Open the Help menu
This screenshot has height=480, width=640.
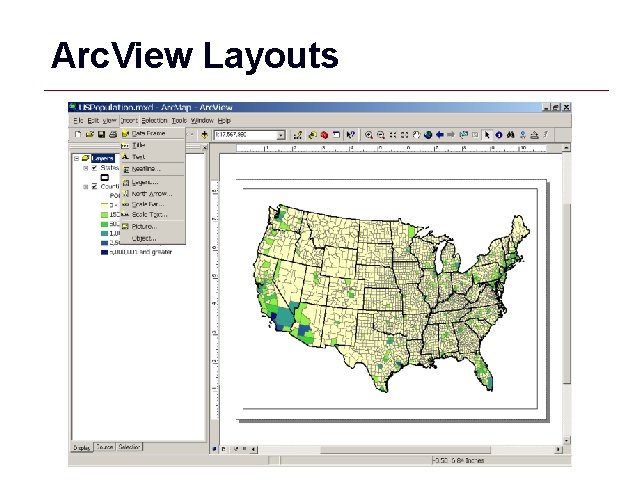click(224, 120)
